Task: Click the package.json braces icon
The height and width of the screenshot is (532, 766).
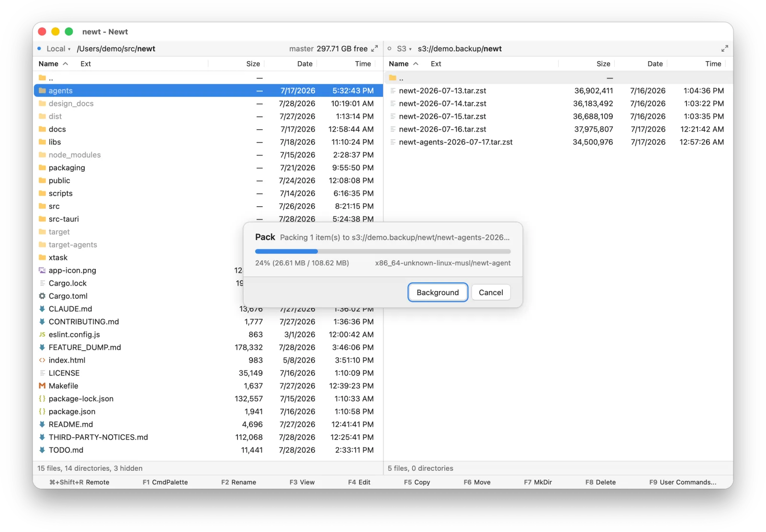Action: point(42,412)
